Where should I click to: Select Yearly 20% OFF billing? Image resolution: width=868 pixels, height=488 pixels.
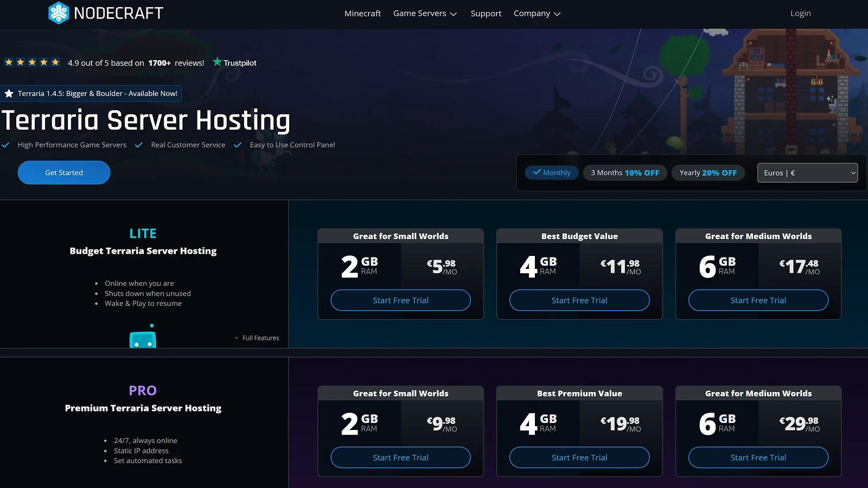[708, 172]
